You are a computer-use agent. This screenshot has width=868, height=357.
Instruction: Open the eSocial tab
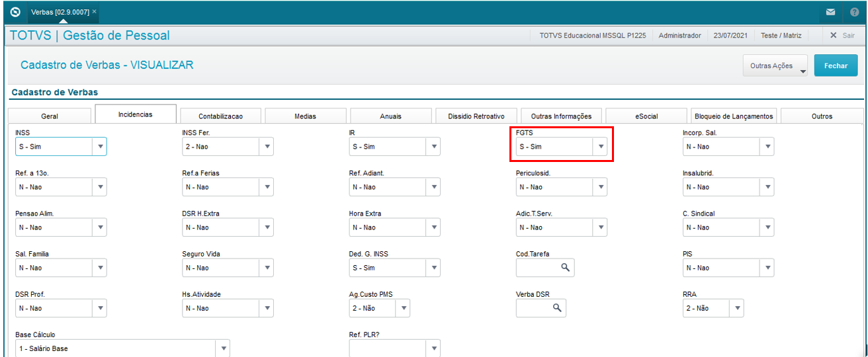coord(646,116)
